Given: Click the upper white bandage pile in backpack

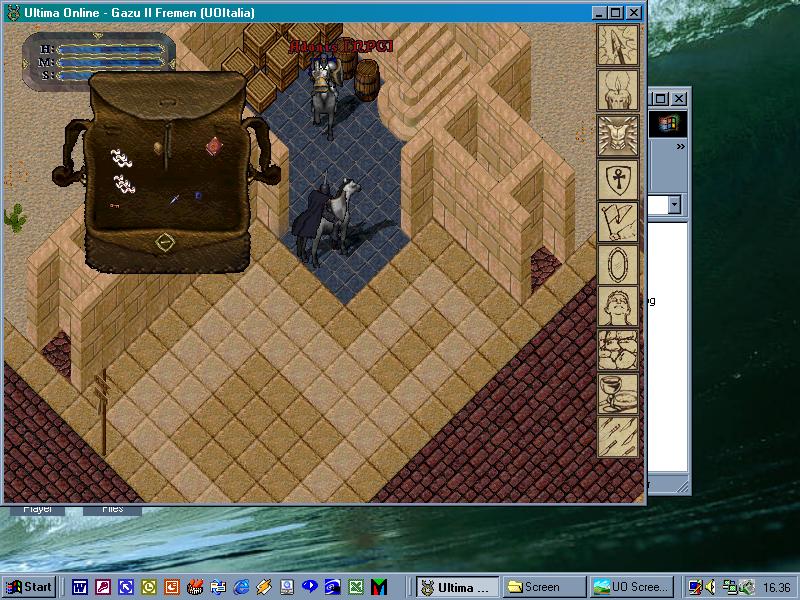Looking at the screenshot, I should click(x=122, y=158).
